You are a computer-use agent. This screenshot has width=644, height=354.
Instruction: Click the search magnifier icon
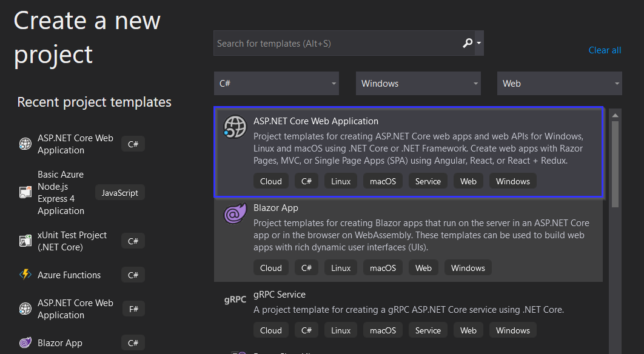(x=469, y=43)
